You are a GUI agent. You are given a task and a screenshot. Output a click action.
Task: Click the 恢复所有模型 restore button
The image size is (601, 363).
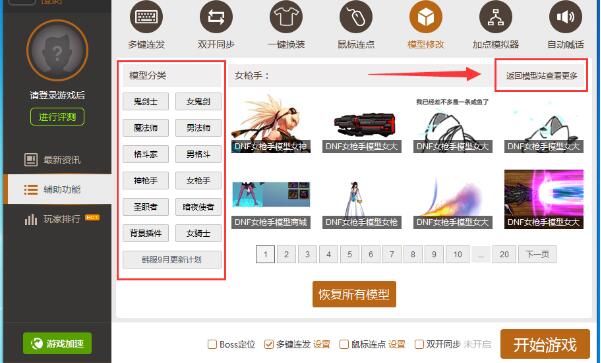click(354, 294)
